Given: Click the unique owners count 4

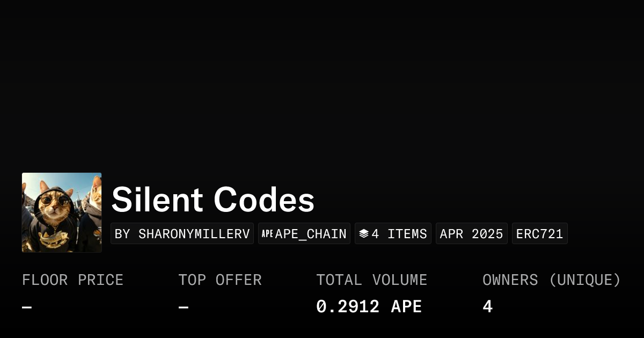Looking at the screenshot, I should pyautogui.click(x=487, y=307).
